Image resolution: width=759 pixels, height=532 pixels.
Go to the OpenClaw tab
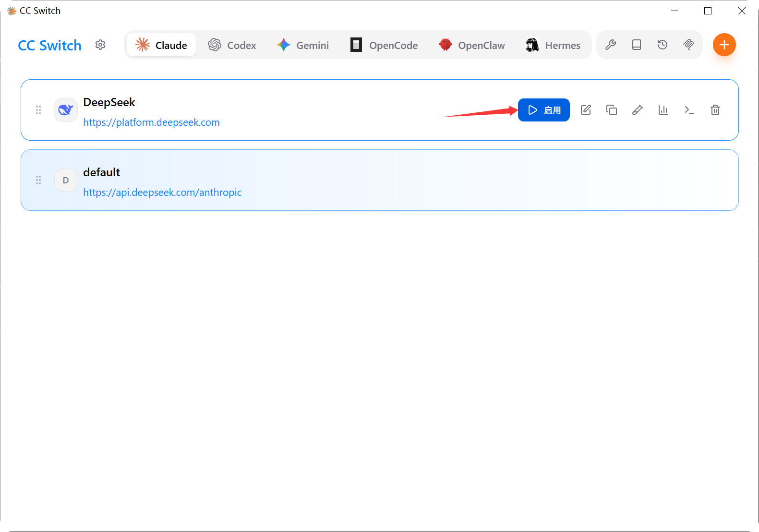tap(472, 45)
